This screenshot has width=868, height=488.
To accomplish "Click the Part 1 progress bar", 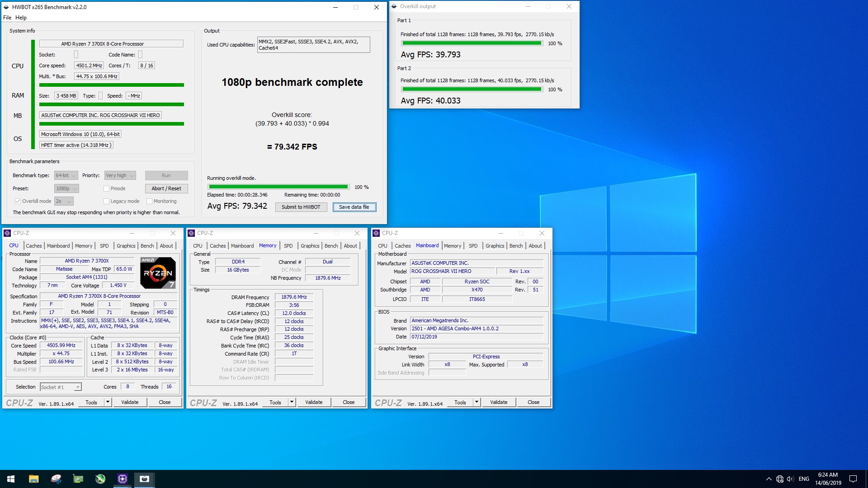I will (472, 43).
